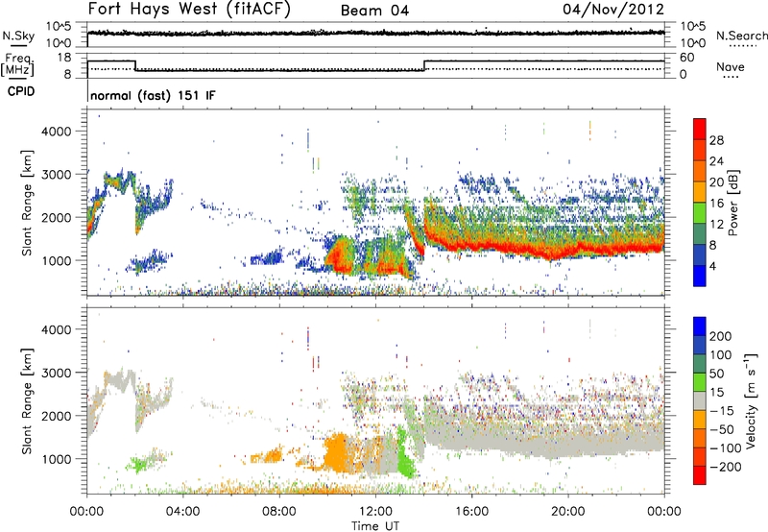Click power panel 'Slant Range [km]' axis label

coord(27,203)
